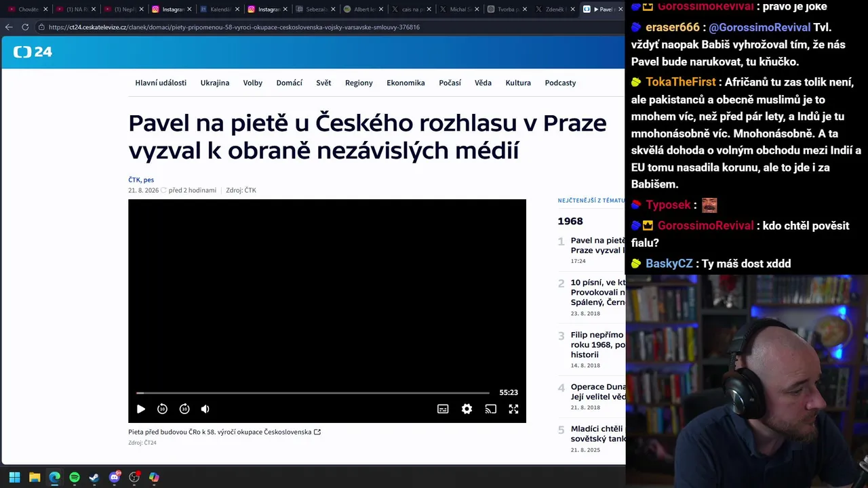Click the article main headline

[367, 136]
